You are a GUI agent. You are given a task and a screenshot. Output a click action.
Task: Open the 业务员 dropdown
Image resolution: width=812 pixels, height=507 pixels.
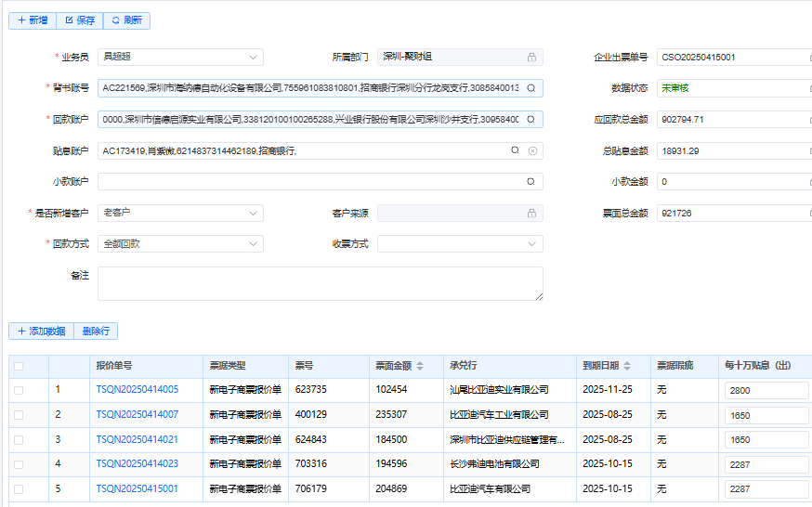click(180, 57)
